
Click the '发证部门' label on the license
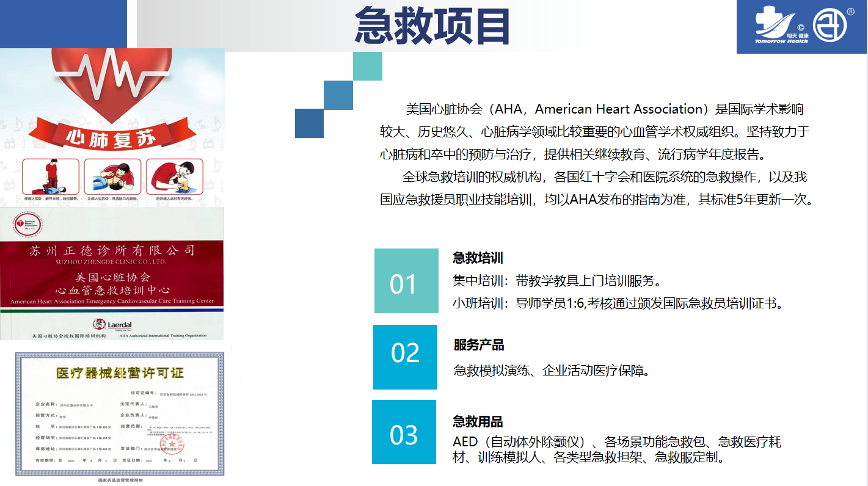(x=133, y=448)
